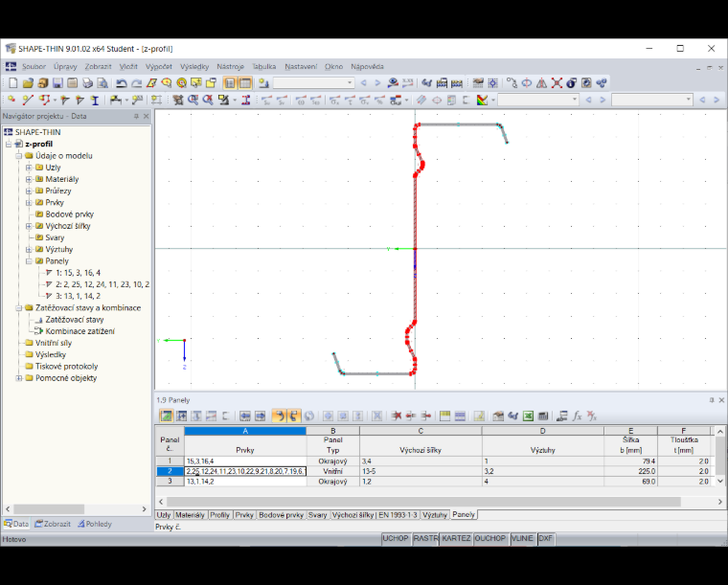Expand the Materiály tree node
Viewport: 728px width, 585px height.
(x=29, y=179)
